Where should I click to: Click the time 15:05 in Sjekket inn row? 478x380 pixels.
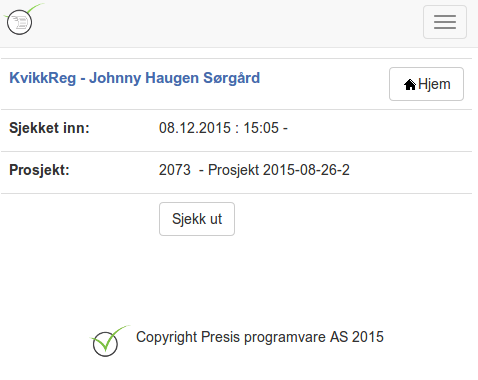[261, 128]
